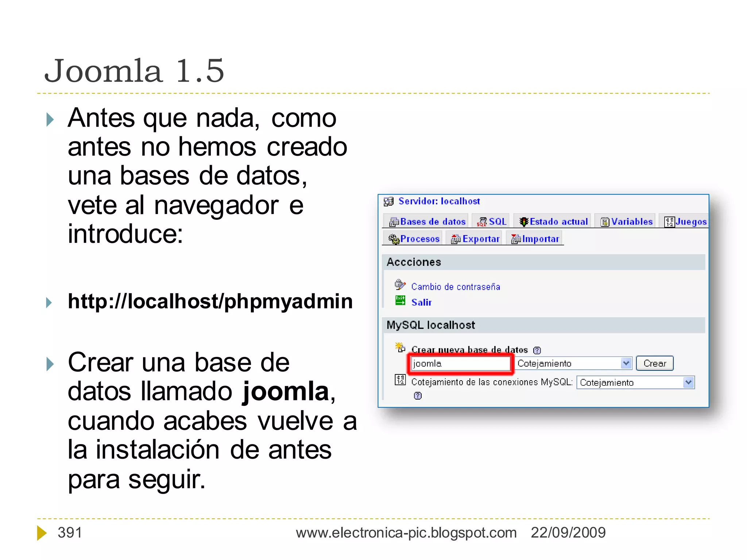Screen dimensions: 747x560
Task: Click the MySQL localhost section header
Action: (x=543, y=325)
